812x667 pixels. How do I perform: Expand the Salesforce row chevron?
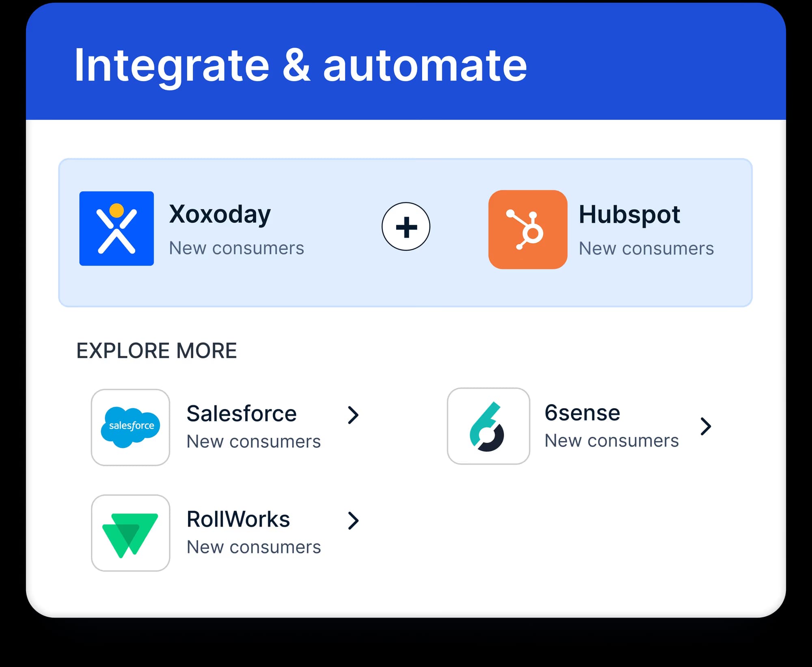pyautogui.click(x=354, y=415)
